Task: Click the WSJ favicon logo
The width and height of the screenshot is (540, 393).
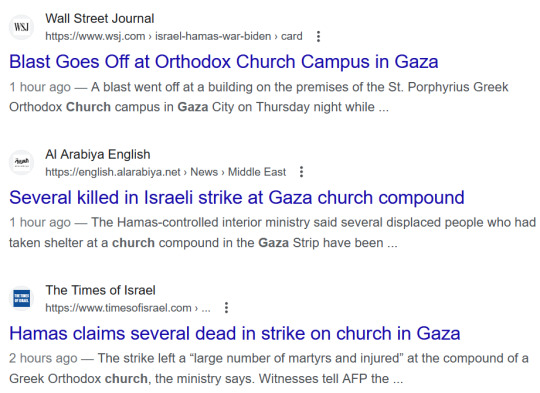Action: [21, 27]
